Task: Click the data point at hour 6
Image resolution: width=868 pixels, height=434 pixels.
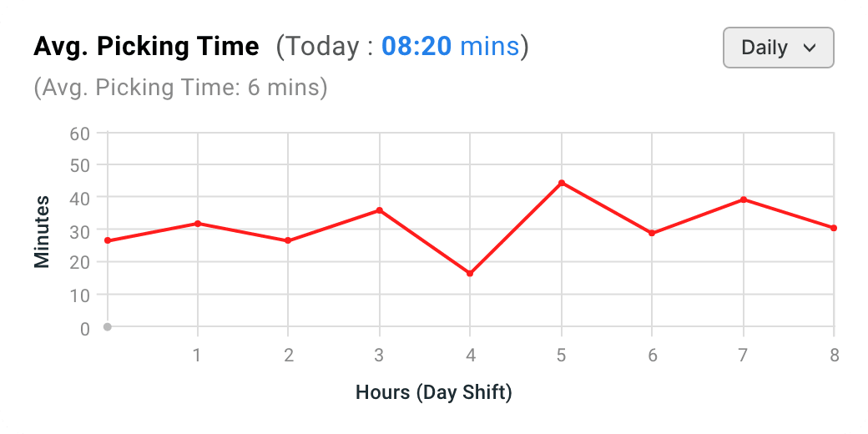Action: [x=652, y=233]
